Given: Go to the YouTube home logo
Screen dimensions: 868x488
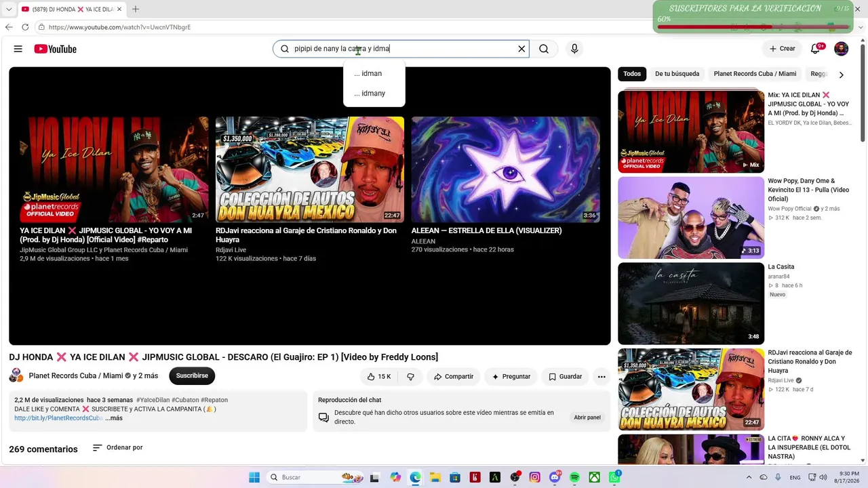Looking at the screenshot, I should pos(56,49).
